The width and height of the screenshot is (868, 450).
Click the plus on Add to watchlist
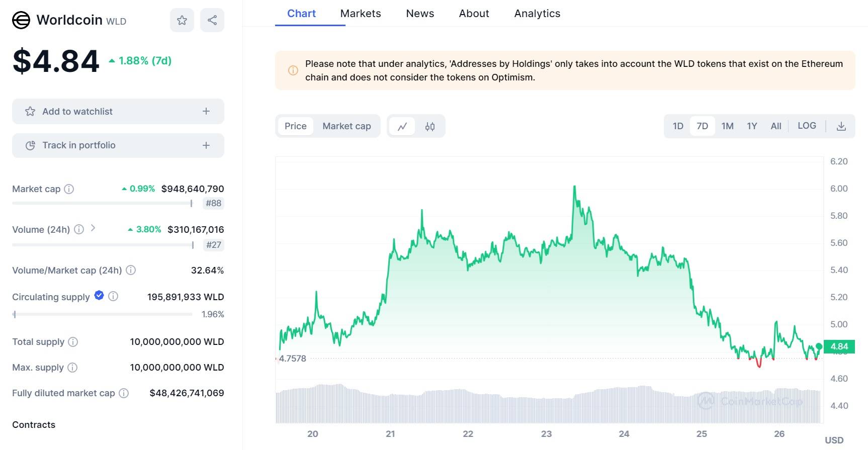click(206, 111)
